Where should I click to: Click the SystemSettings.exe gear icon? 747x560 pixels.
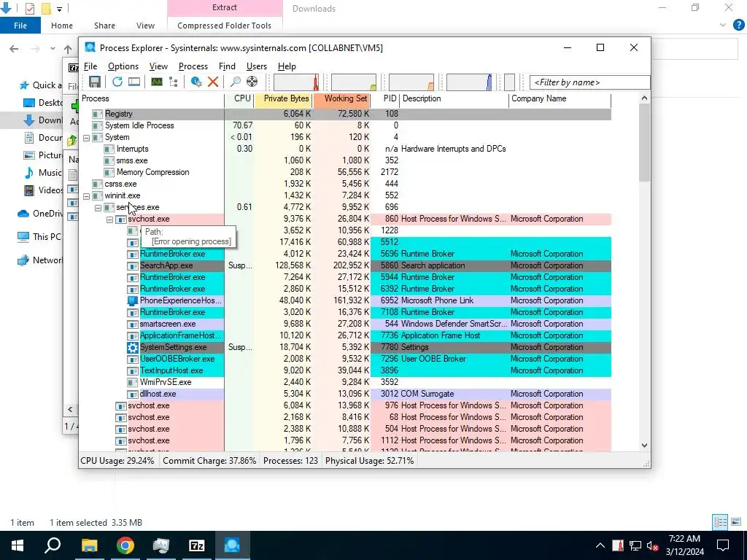(133, 347)
